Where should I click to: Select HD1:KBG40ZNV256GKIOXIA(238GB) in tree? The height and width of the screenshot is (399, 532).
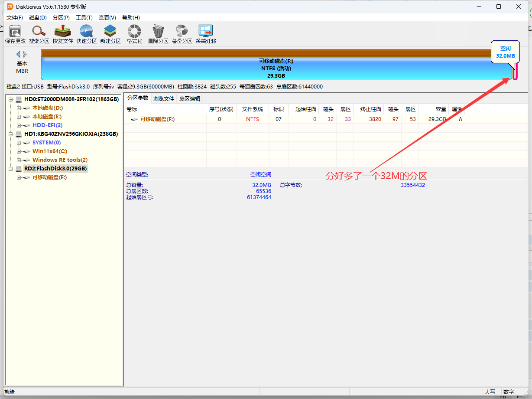(71, 134)
